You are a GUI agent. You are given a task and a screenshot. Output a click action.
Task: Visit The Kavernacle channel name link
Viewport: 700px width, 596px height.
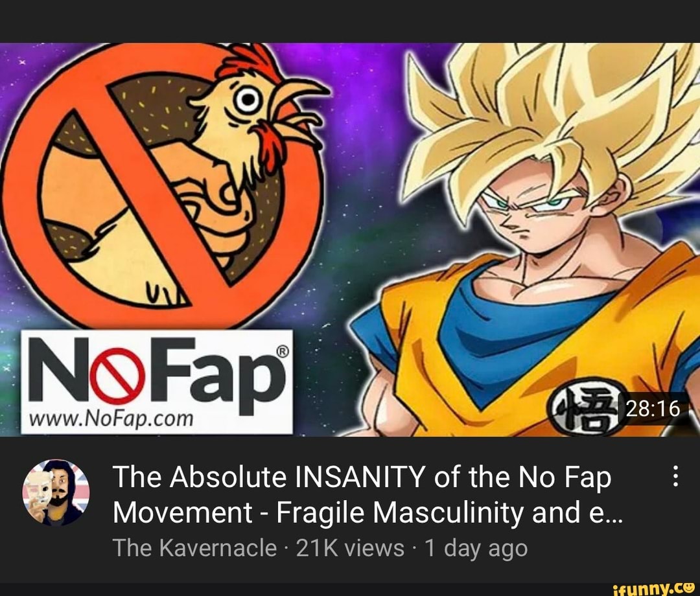coord(195,548)
